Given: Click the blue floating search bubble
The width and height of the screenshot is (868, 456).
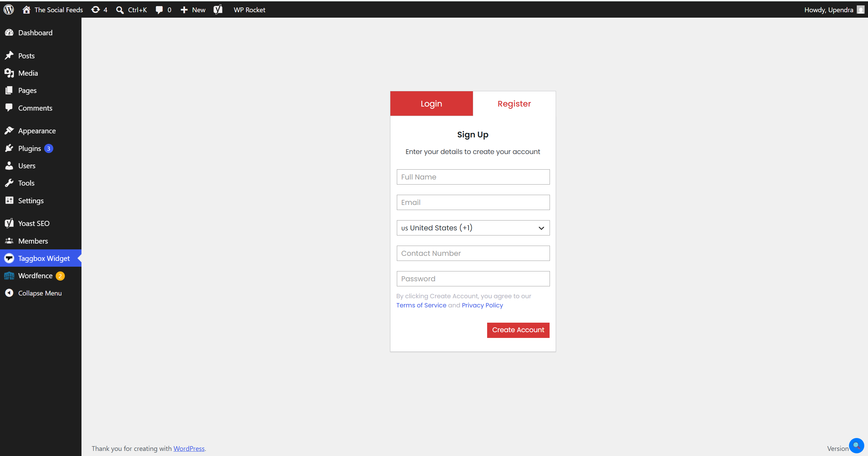Looking at the screenshot, I should click(x=856, y=445).
